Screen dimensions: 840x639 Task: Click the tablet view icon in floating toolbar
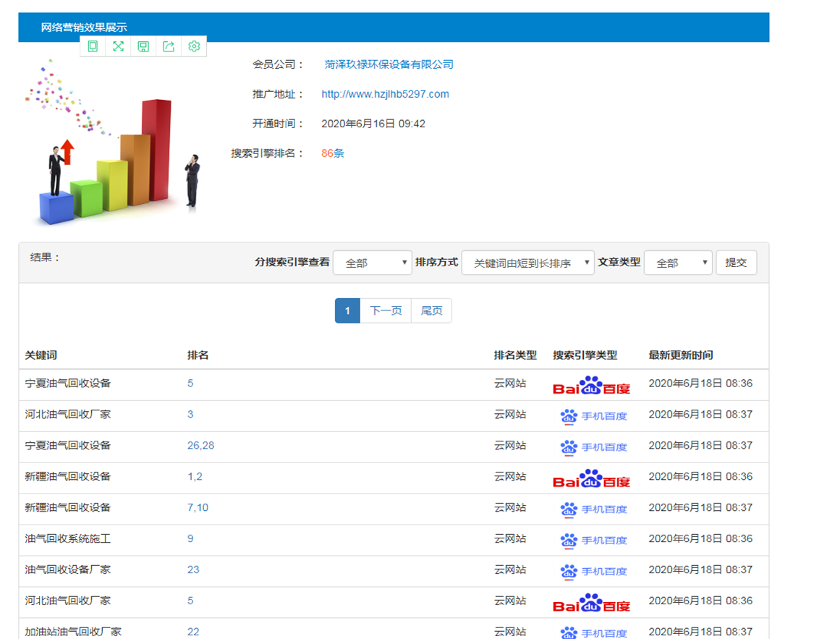[x=93, y=46]
